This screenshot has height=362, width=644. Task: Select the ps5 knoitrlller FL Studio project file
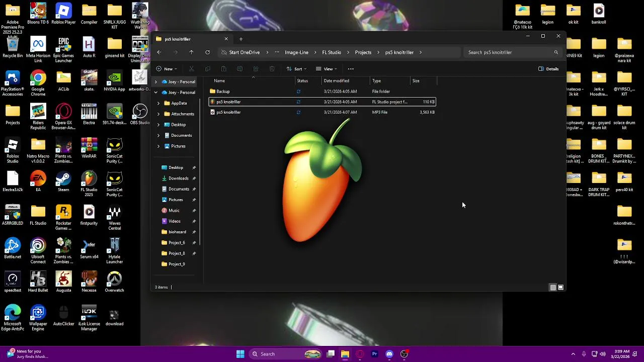point(322,102)
